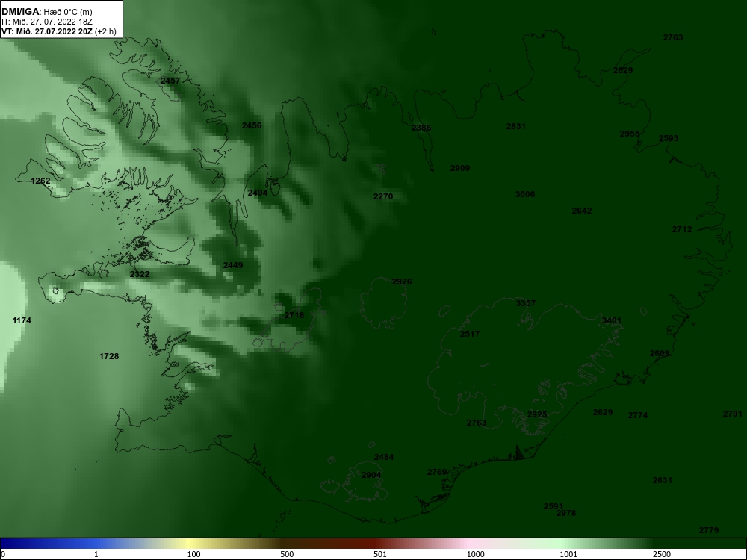Pick the legend label 1000
Viewport: 747px width, 560px height.
point(475,554)
